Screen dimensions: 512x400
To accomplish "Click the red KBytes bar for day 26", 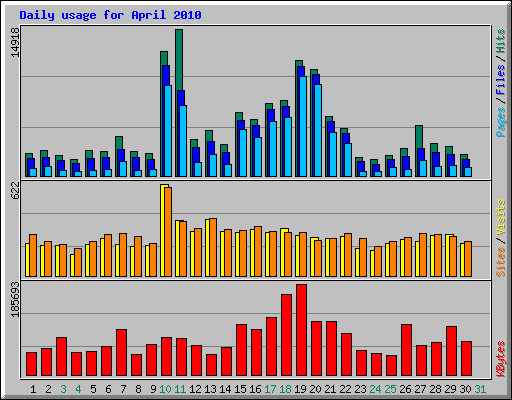I will [406, 350].
